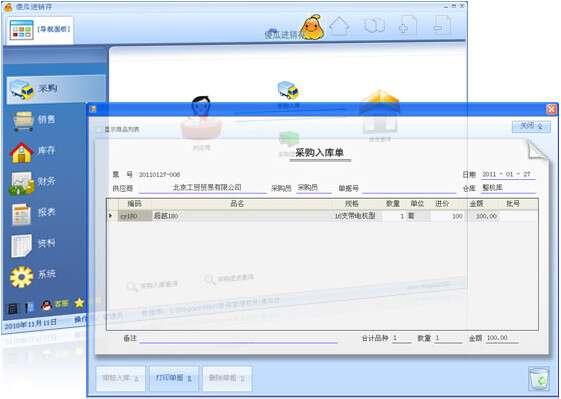Click the 采购入库查询 search link in the main window
Viewport: 561px width, 399px height.
click(x=152, y=286)
